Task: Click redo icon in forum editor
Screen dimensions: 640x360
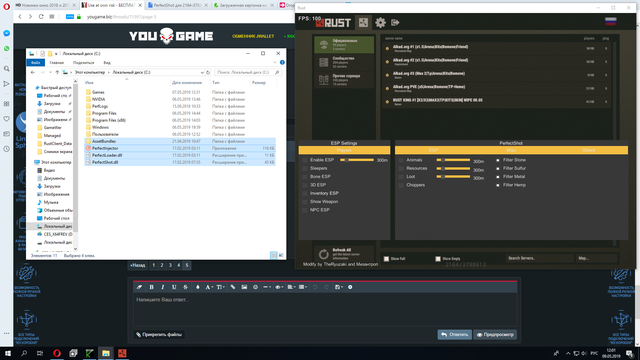Action: (x=326, y=287)
